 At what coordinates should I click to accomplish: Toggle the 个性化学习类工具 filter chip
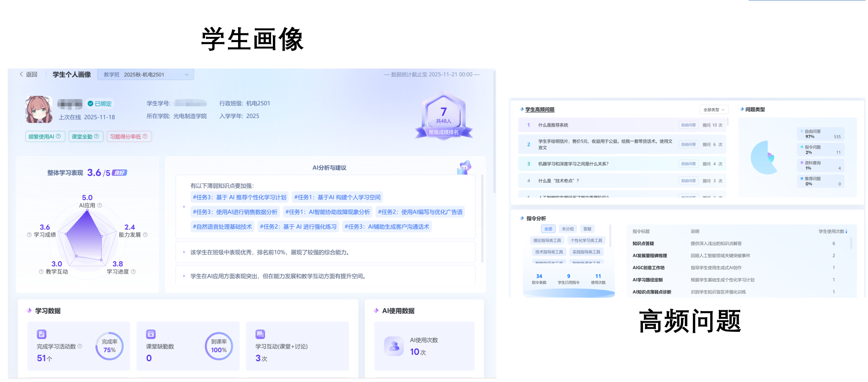(x=587, y=240)
